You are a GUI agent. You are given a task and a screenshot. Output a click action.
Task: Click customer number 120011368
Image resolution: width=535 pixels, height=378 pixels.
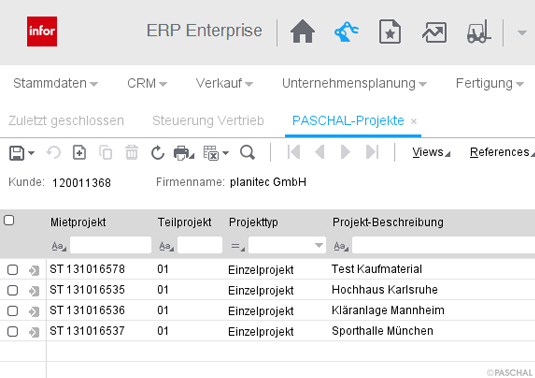tap(82, 183)
